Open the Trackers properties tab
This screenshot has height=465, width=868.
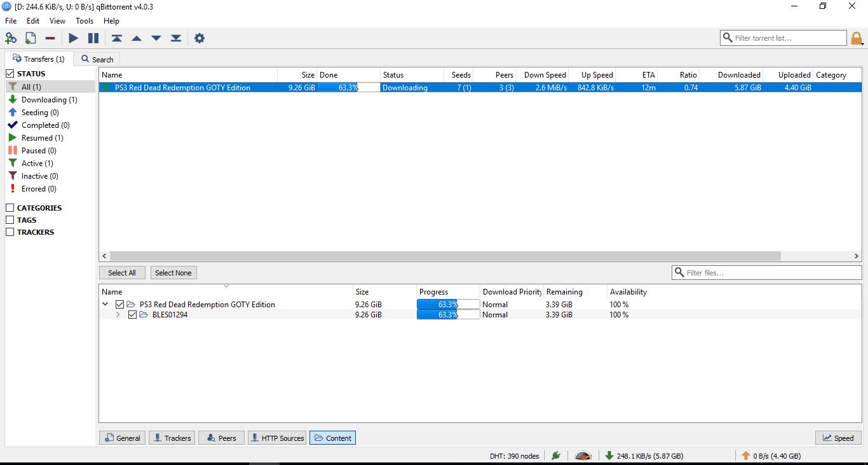pyautogui.click(x=172, y=438)
